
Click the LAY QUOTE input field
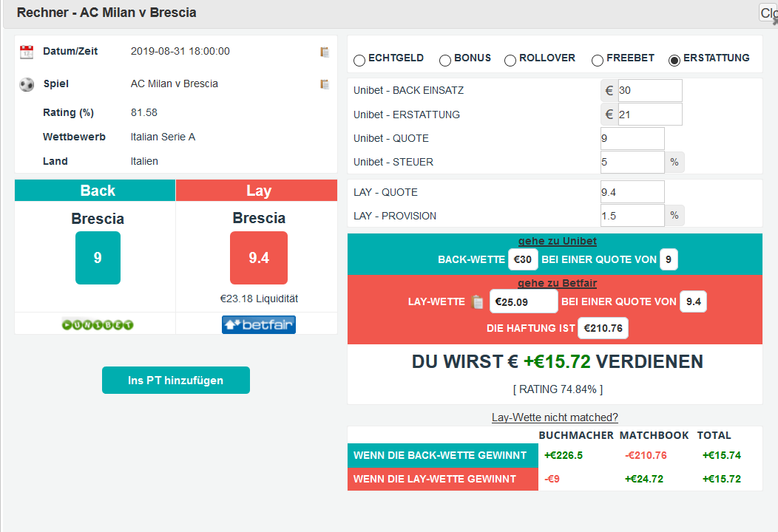coord(632,192)
